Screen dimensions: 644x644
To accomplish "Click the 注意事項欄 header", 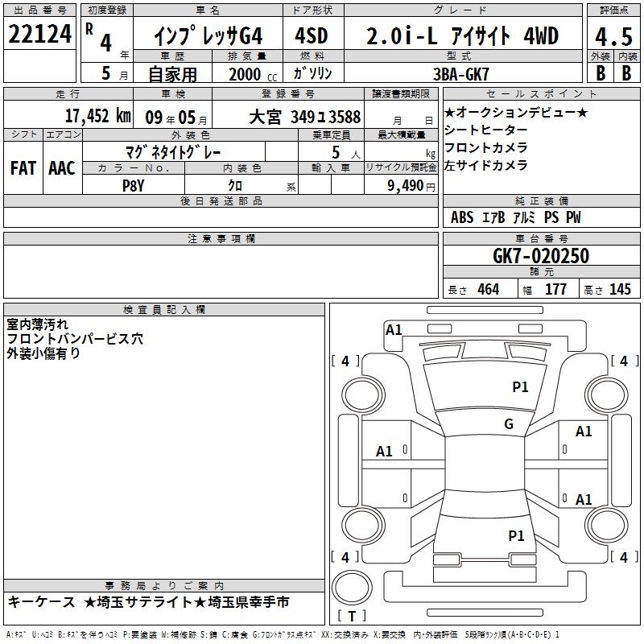I will pos(221,238).
